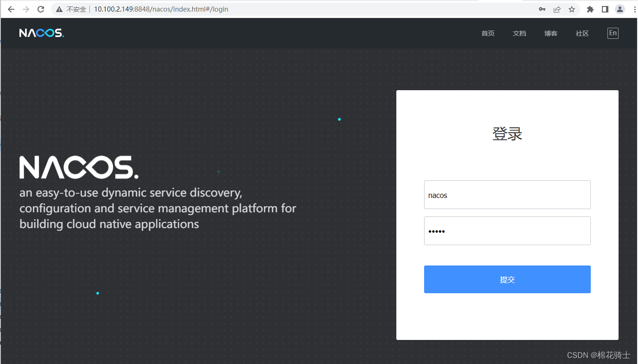Click the large NACOS logo on left

79,167
